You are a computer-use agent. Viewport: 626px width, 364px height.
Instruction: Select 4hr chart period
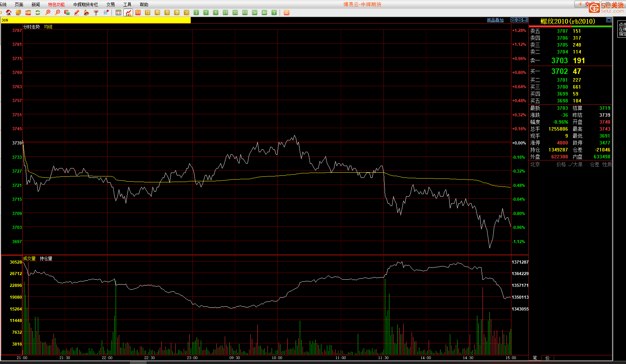264,13
